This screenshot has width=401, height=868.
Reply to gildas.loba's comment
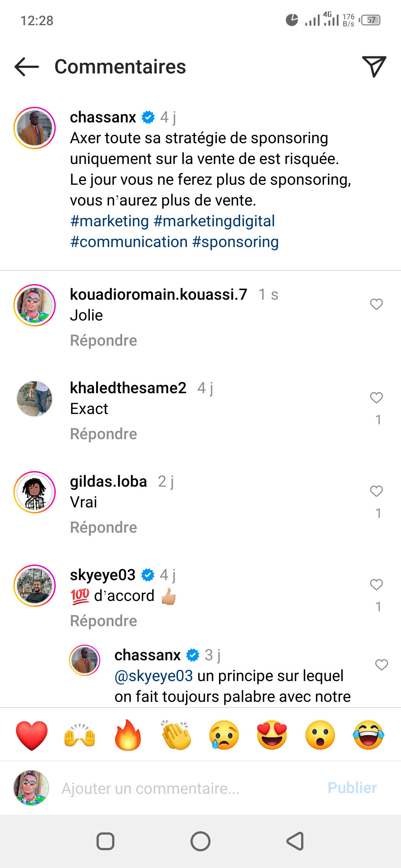104,527
